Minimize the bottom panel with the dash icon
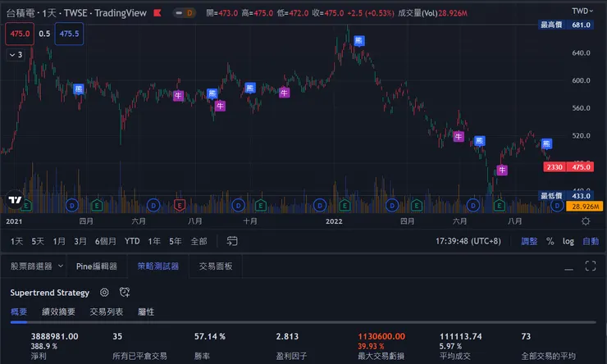The width and height of the screenshot is (607, 364). pos(568,268)
